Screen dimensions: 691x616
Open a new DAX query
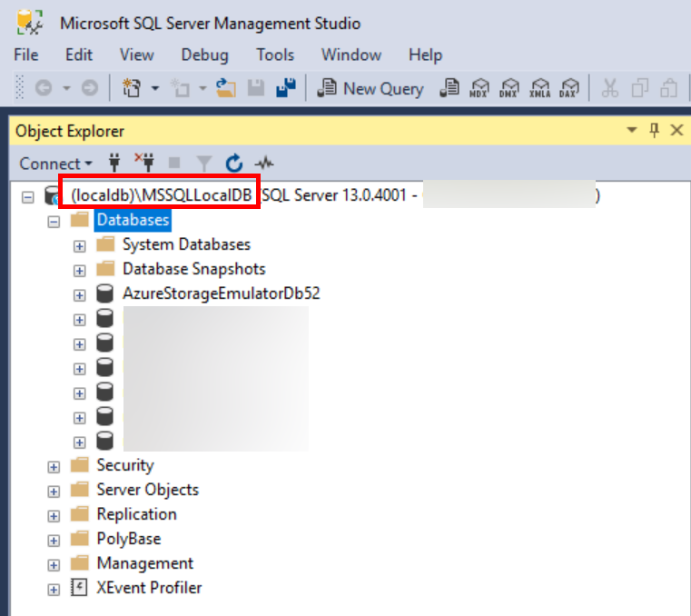click(569, 88)
